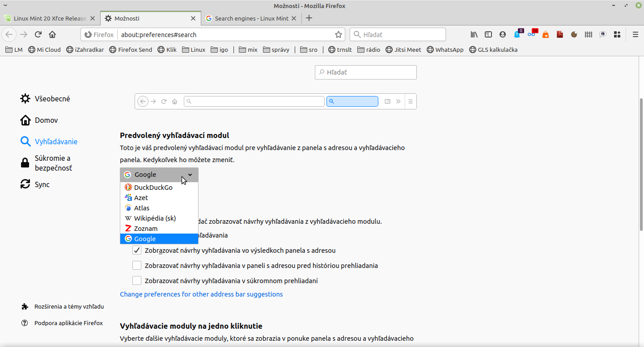Open a new tab with plus icon
644x347 pixels.
309,18
